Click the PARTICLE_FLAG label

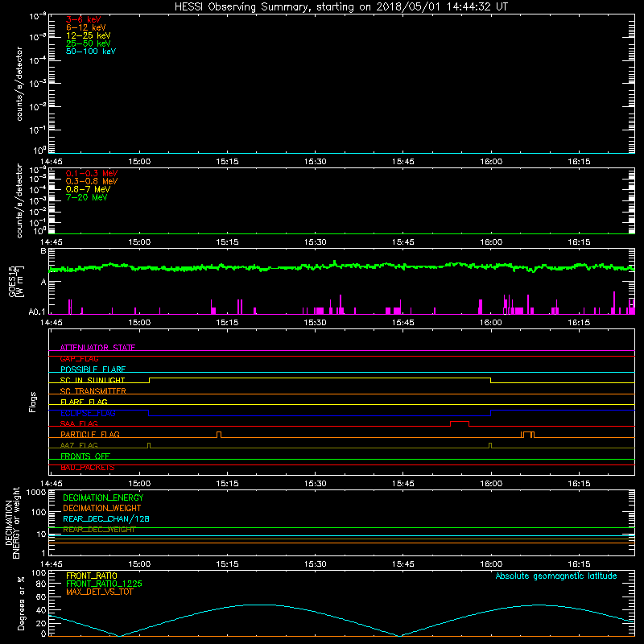(x=90, y=434)
